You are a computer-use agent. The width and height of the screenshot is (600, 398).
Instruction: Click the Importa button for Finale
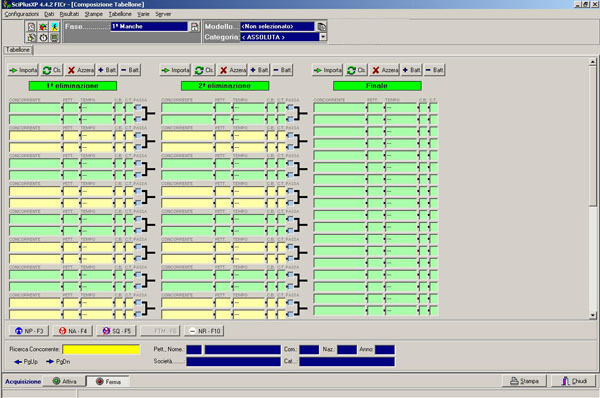(328, 70)
